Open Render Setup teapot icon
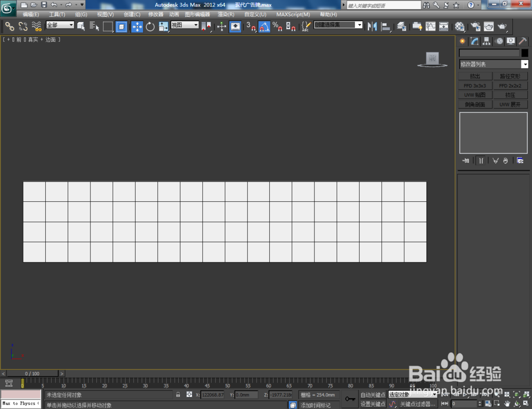532x409 pixels. point(475,27)
